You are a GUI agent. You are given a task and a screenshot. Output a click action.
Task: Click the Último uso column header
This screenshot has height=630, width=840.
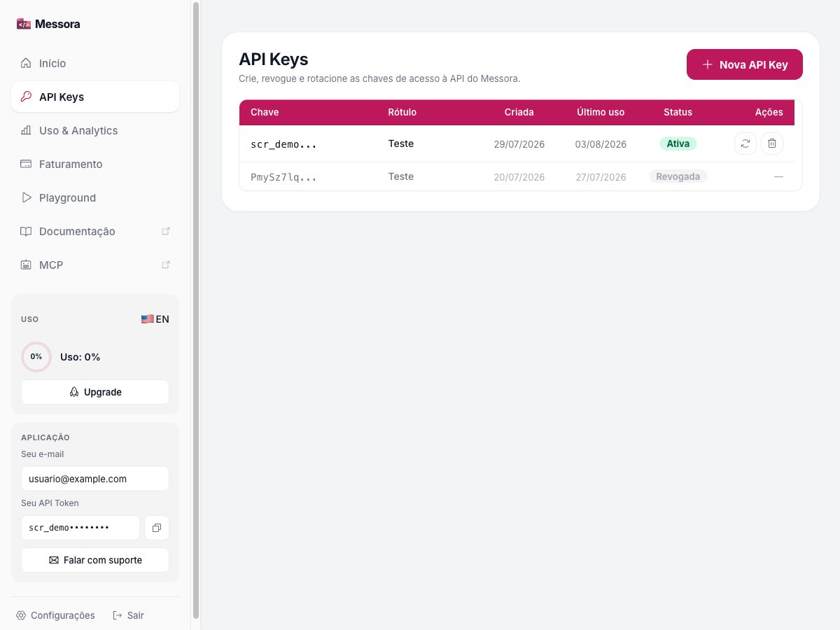[601, 112]
